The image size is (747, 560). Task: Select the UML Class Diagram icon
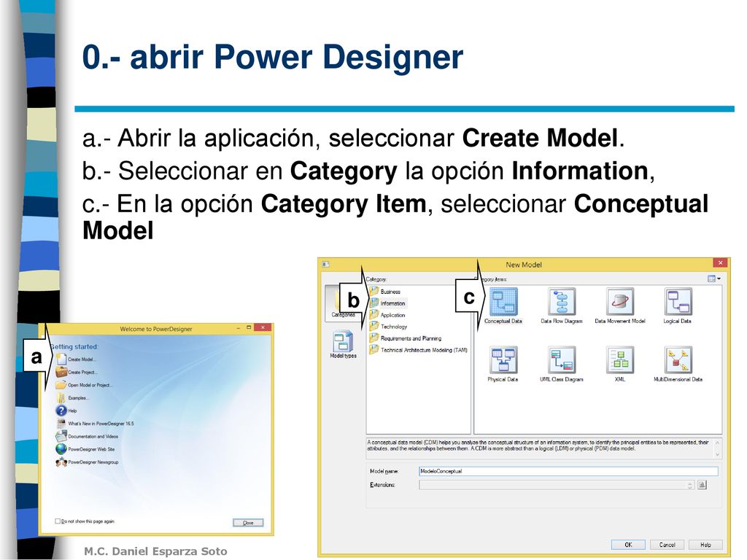(x=562, y=359)
